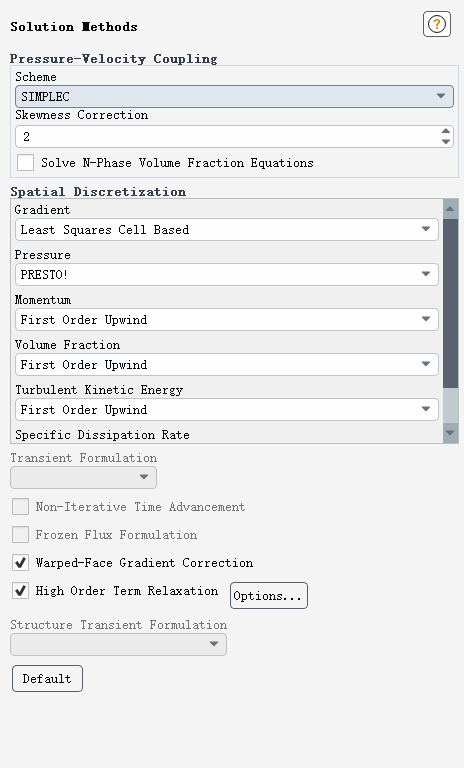Click the Options... button
464x768 pixels.
pyautogui.click(x=269, y=596)
